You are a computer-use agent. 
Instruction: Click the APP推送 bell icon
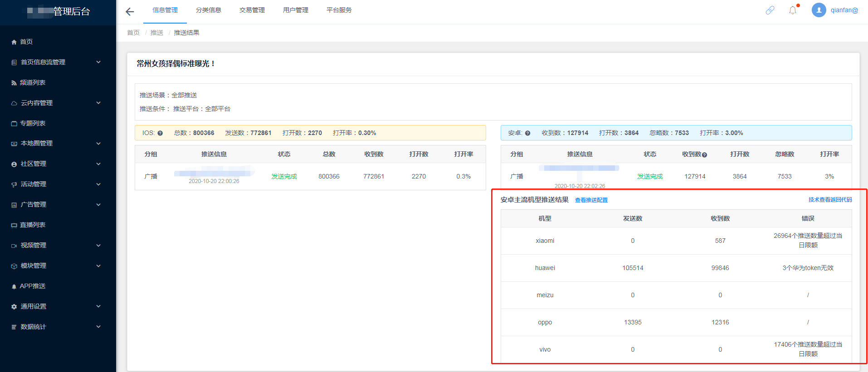click(x=14, y=286)
